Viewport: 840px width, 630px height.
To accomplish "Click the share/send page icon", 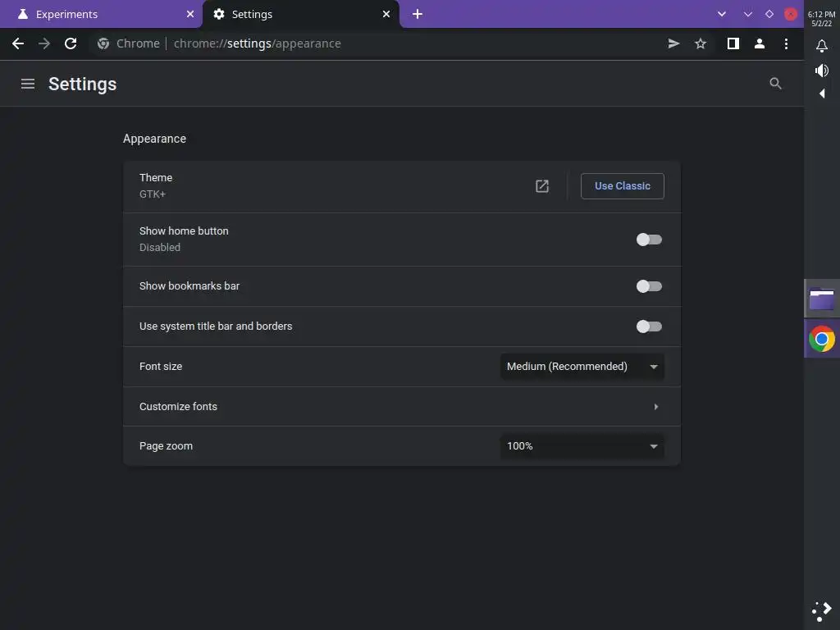I will pos(673,43).
